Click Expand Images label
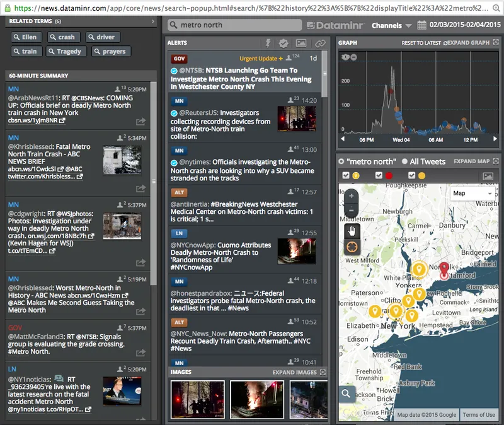Image resolution: width=504 pixels, height=425 pixels. (294, 372)
